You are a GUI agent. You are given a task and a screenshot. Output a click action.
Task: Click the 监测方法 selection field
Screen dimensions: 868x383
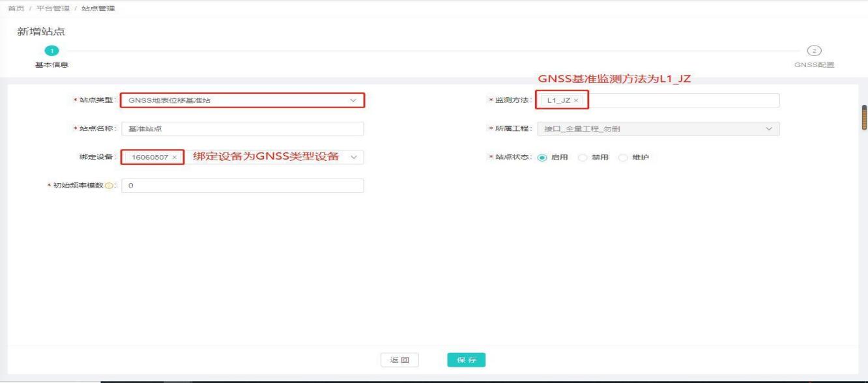(678, 100)
